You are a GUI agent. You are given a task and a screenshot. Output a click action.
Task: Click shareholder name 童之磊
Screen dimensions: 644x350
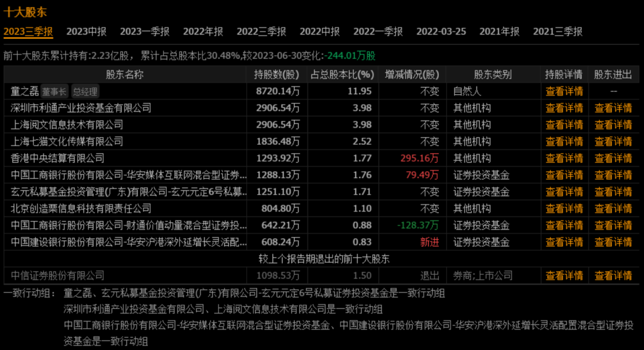pyautogui.click(x=24, y=91)
